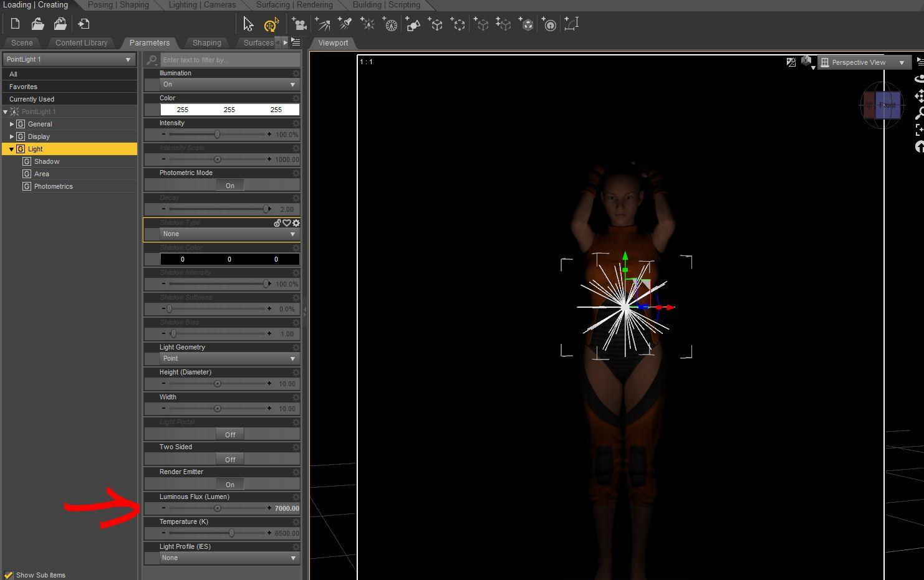924x580 pixels.
Task: Open the Lighting | Cameras activity tab
Action: (203, 5)
